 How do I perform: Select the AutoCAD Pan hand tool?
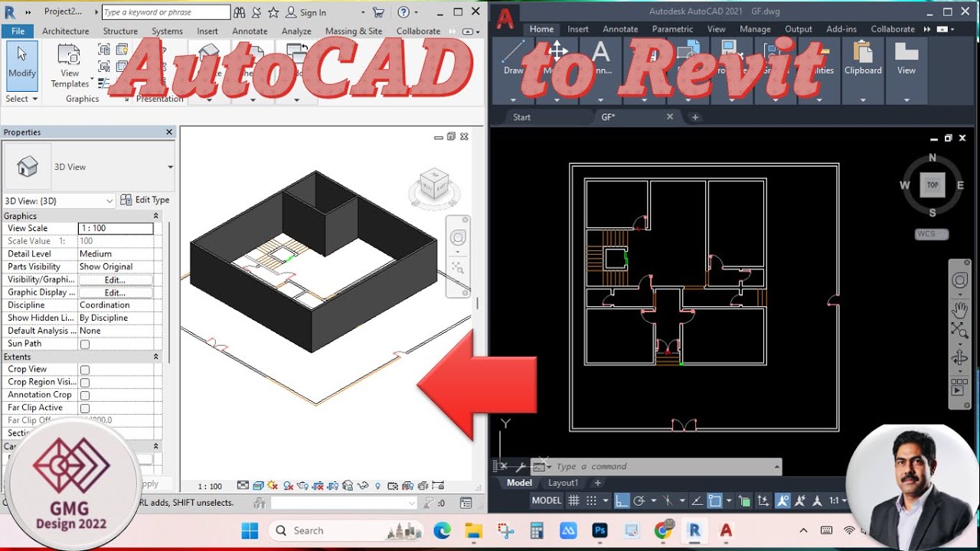[959, 310]
